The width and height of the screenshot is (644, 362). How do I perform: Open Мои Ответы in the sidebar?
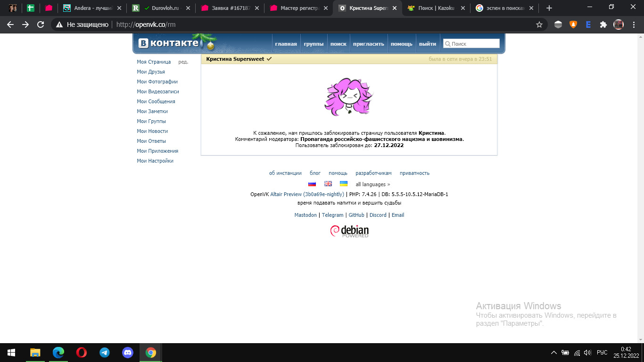tap(151, 141)
